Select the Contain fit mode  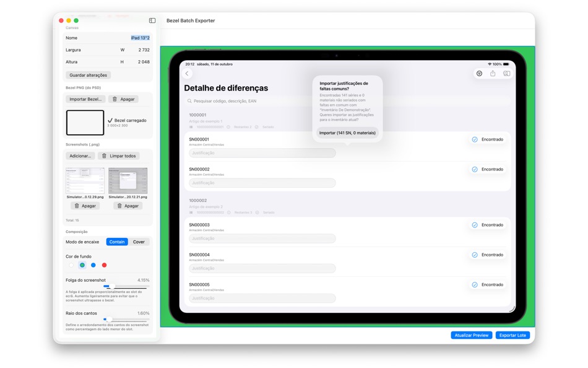pyautogui.click(x=117, y=242)
